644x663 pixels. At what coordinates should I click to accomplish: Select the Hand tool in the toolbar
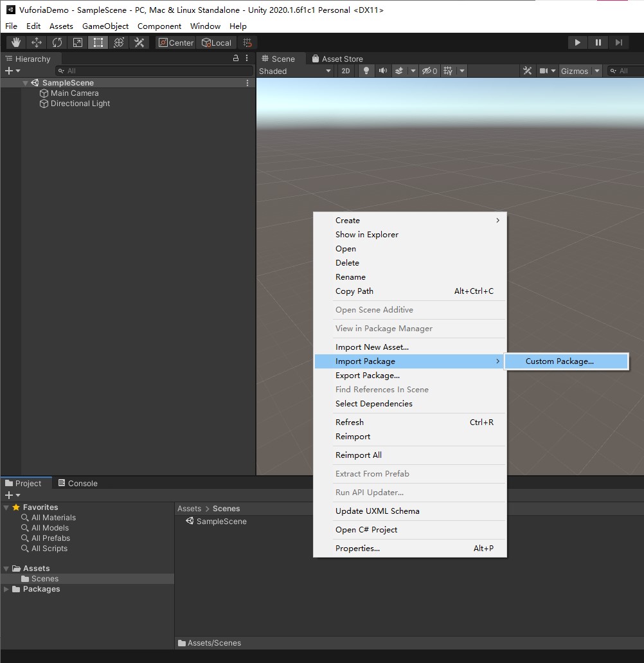click(15, 42)
